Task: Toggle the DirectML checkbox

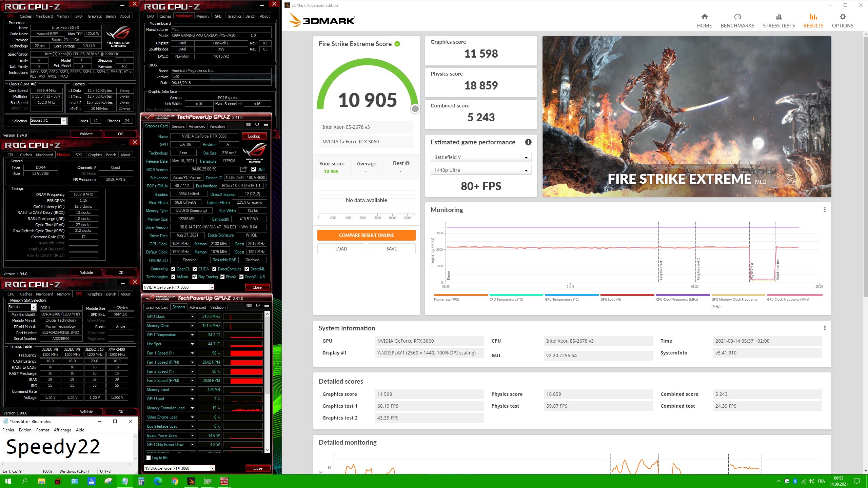Action: click(x=247, y=269)
